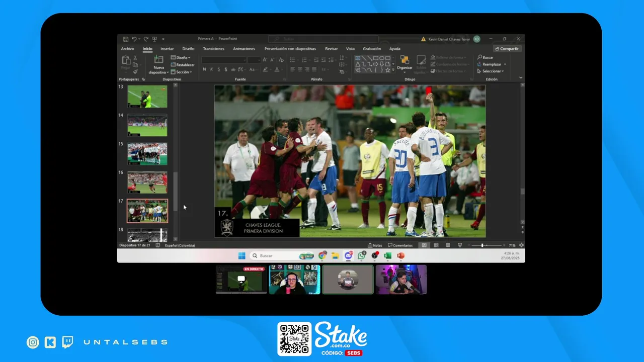Viewport: 644px width, 362px height.
Task: Open the Reemplazar dropdown arrow
Action: (505, 64)
